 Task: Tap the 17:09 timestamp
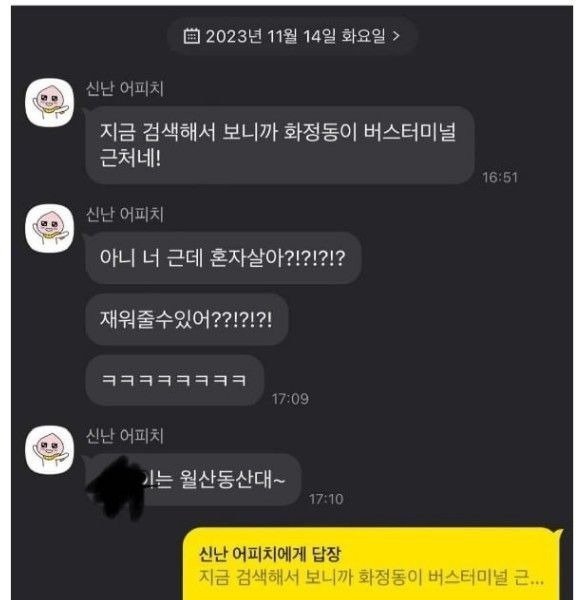290,399
